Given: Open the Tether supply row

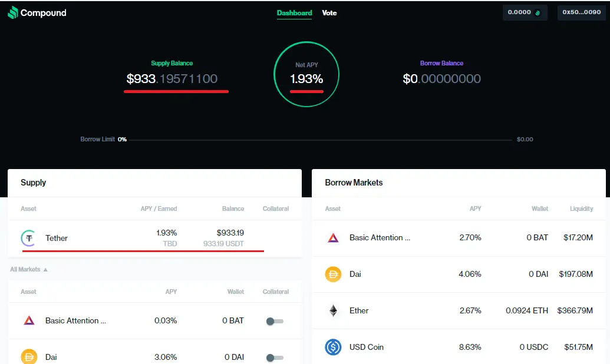Looking at the screenshot, I should coord(155,238).
